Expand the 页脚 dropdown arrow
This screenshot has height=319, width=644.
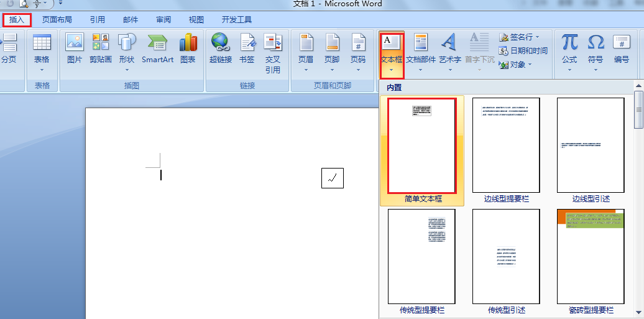(333, 70)
